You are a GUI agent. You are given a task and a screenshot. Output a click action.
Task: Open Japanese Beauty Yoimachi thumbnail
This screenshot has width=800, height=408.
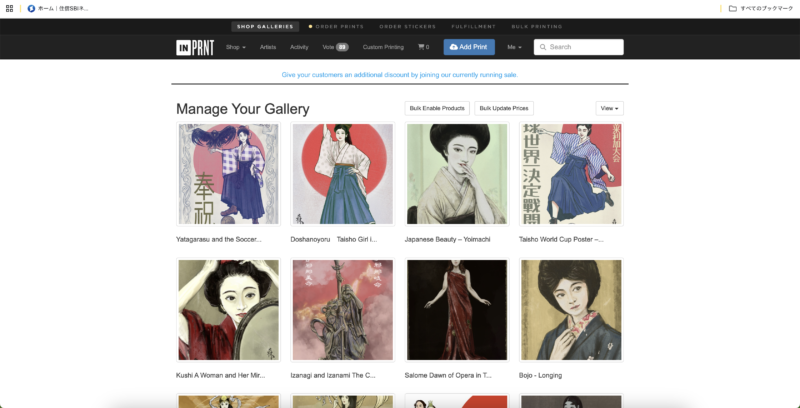457,174
